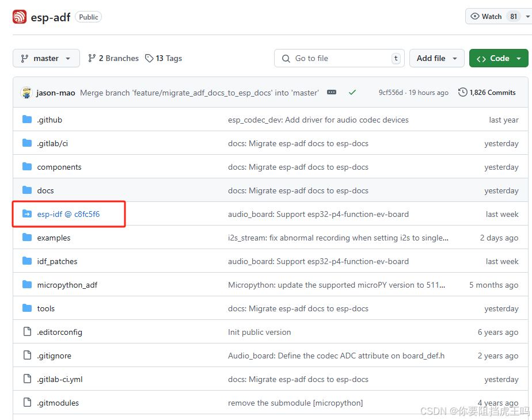The height and width of the screenshot is (420, 532).
Task: Open the micropython_adf folder icon
Action: (27, 285)
